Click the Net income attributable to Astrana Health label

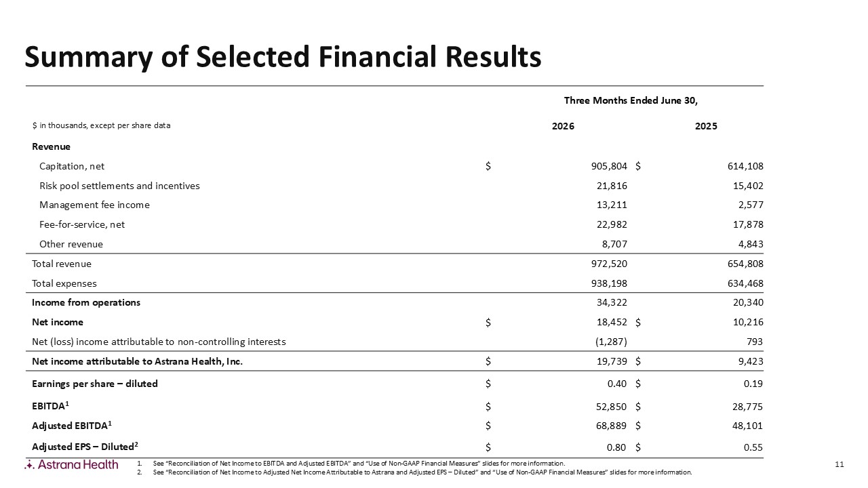(138, 361)
